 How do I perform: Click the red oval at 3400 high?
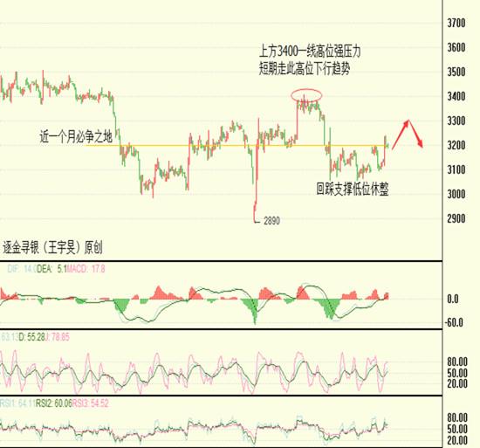click(x=306, y=95)
